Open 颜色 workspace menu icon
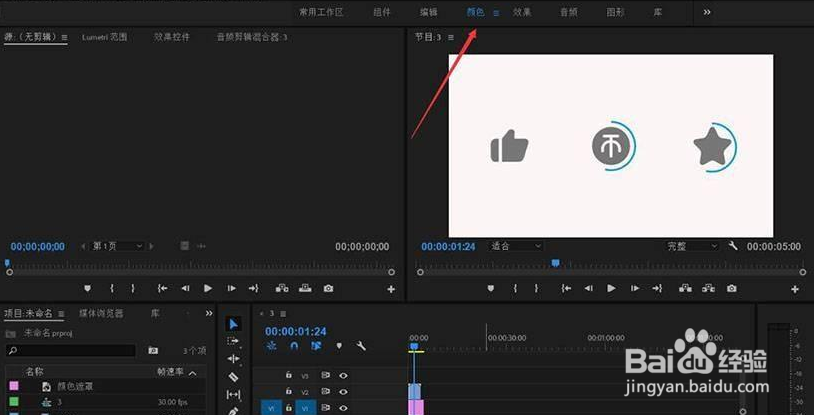 point(496,13)
